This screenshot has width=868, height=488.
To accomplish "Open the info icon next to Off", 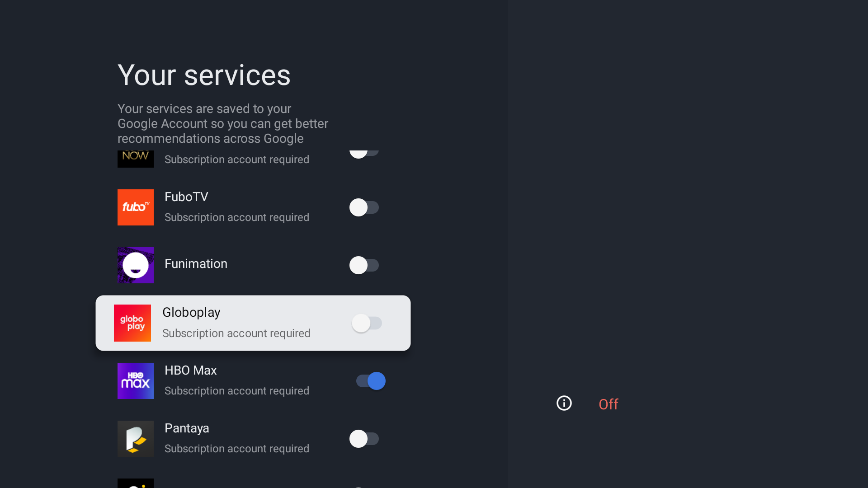I will tap(564, 403).
